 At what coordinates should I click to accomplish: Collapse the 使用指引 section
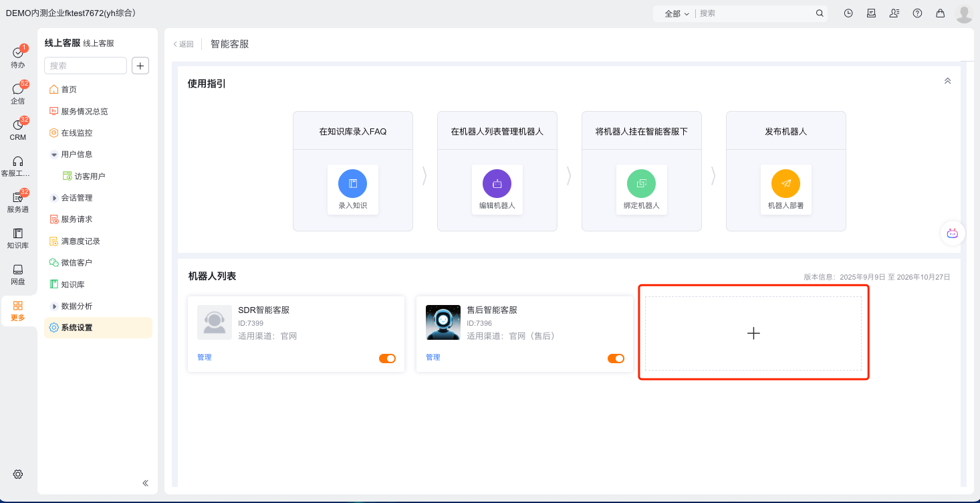947,81
